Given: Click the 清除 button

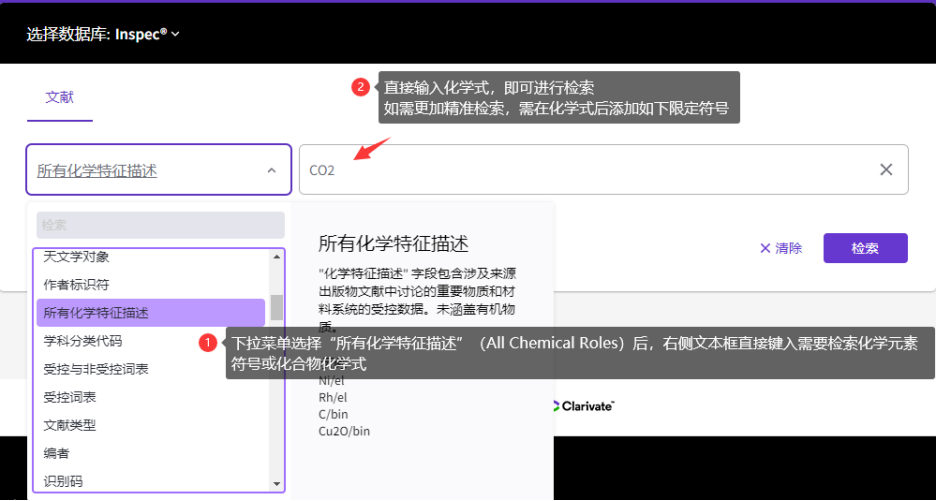Looking at the screenshot, I should (x=781, y=248).
